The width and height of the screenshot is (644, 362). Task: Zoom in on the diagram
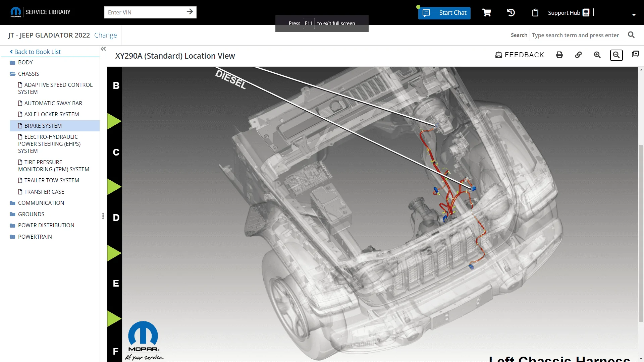(597, 55)
